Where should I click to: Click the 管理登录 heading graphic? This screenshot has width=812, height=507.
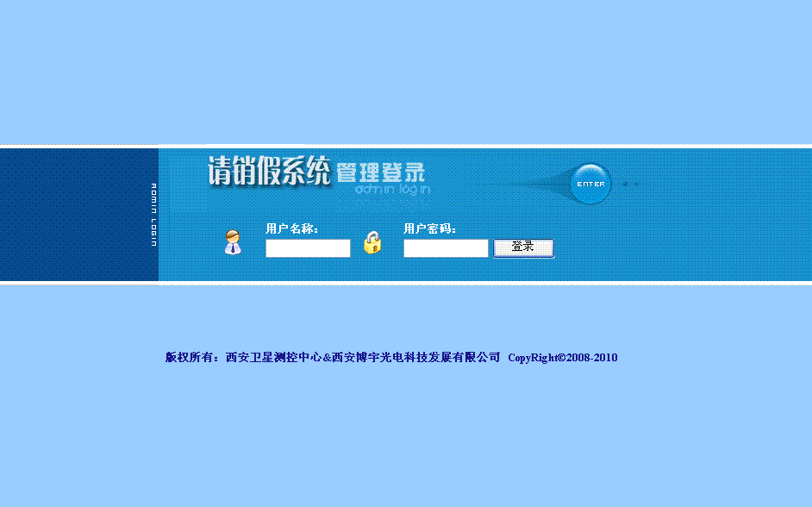[x=380, y=171]
